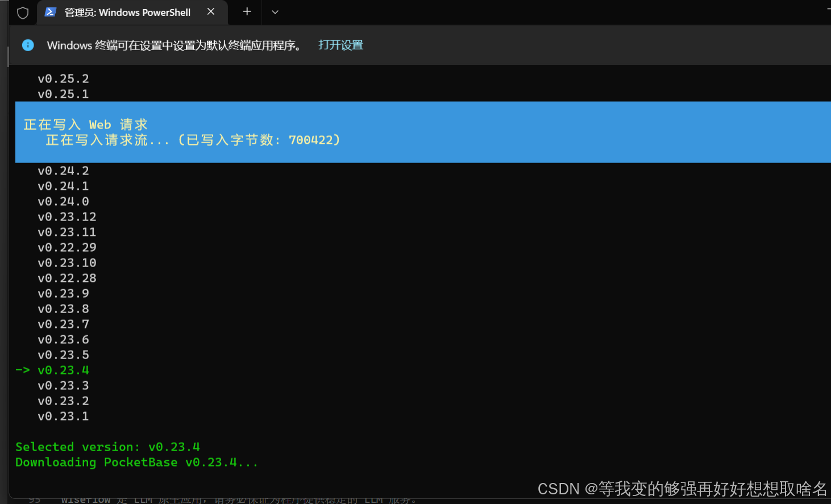Close the PowerShell tab with the X
Viewport: 831px width, 504px height.
click(211, 11)
